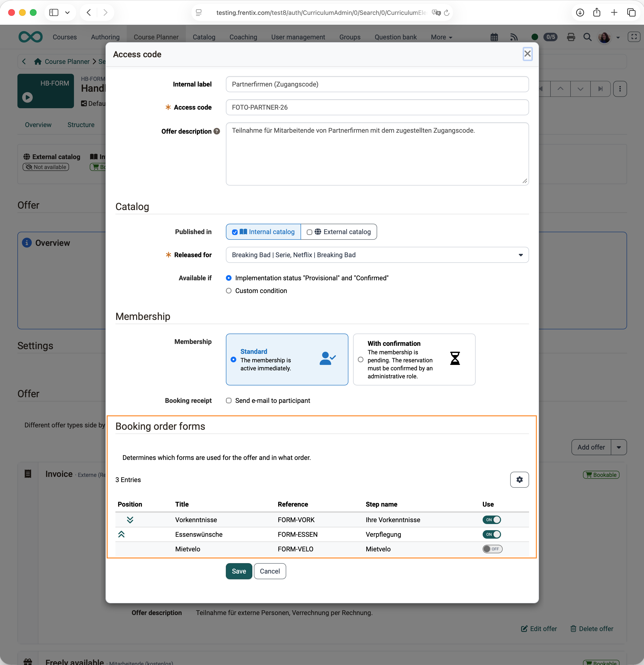Click the green status dot
The image size is (644, 665).
tap(534, 37)
